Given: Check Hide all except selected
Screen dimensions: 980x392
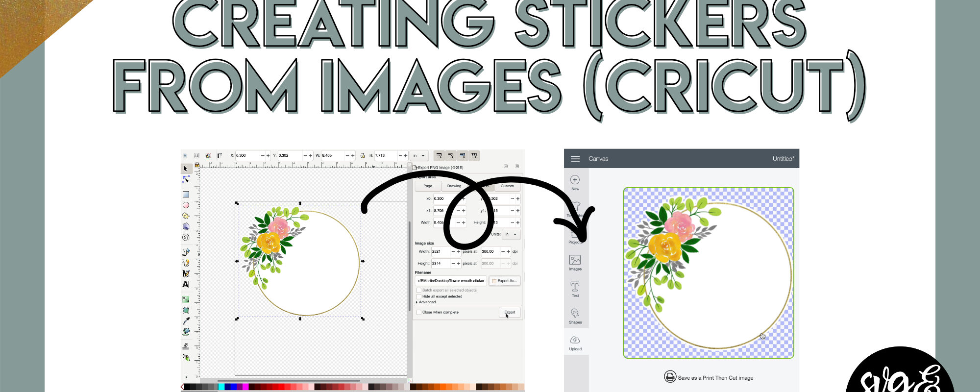Looking at the screenshot, I should click(x=418, y=296).
